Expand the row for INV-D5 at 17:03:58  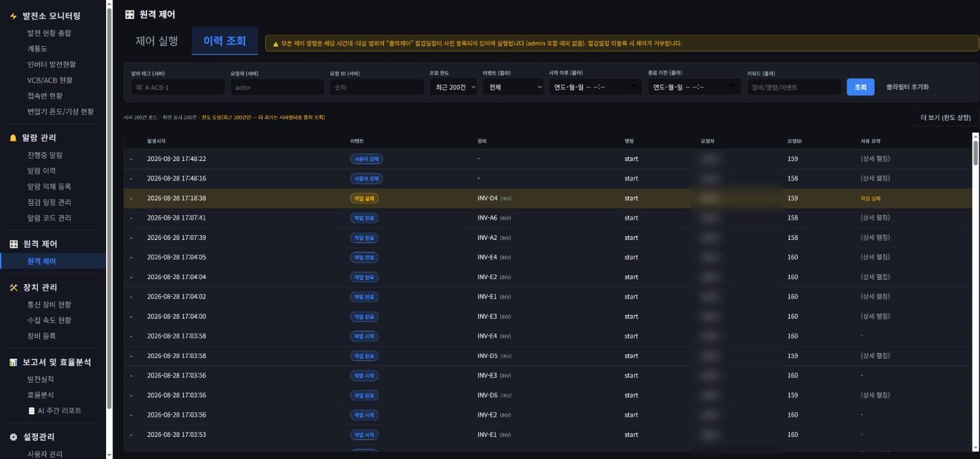pos(131,356)
